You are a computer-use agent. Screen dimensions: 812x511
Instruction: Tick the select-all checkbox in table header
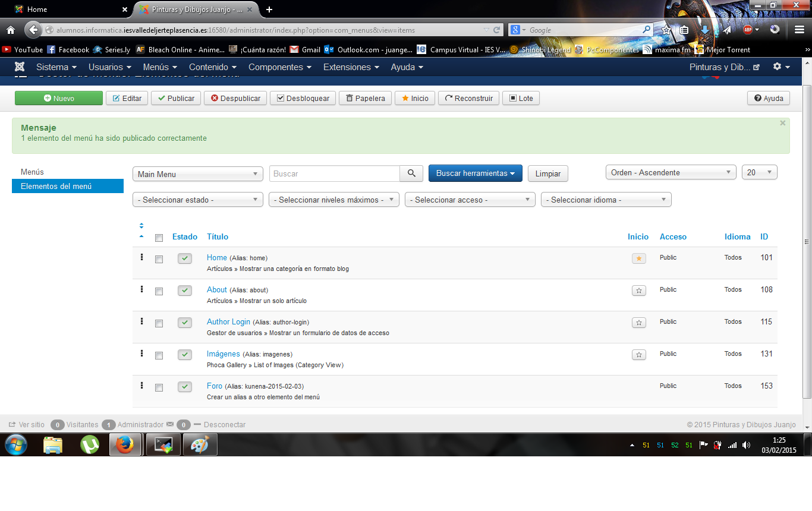[x=159, y=238]
